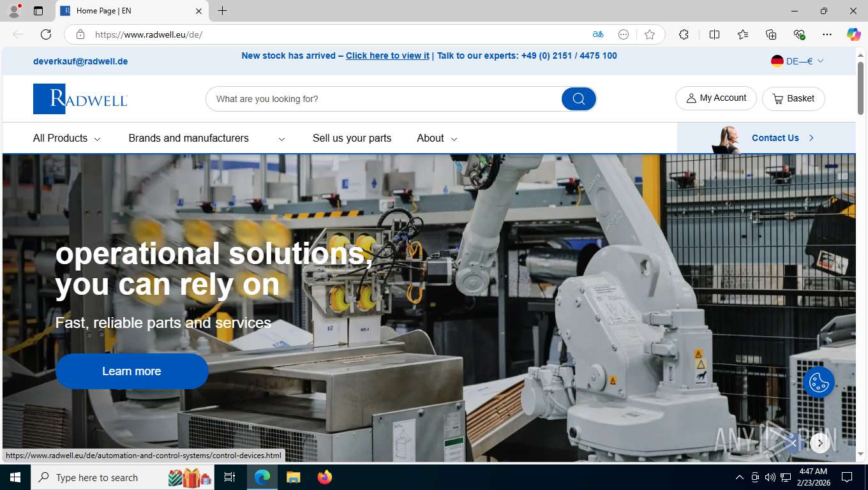
Task: Open File Explorer from the taskbar
Action: click(x=293, y=477)
